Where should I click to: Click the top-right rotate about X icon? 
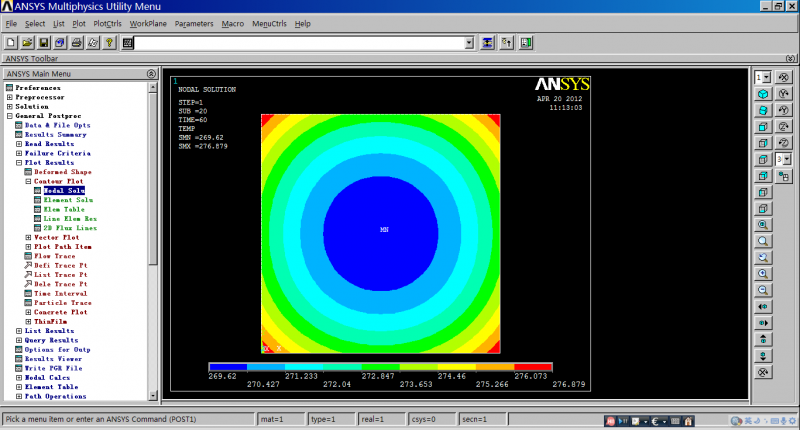click(784, 78)
